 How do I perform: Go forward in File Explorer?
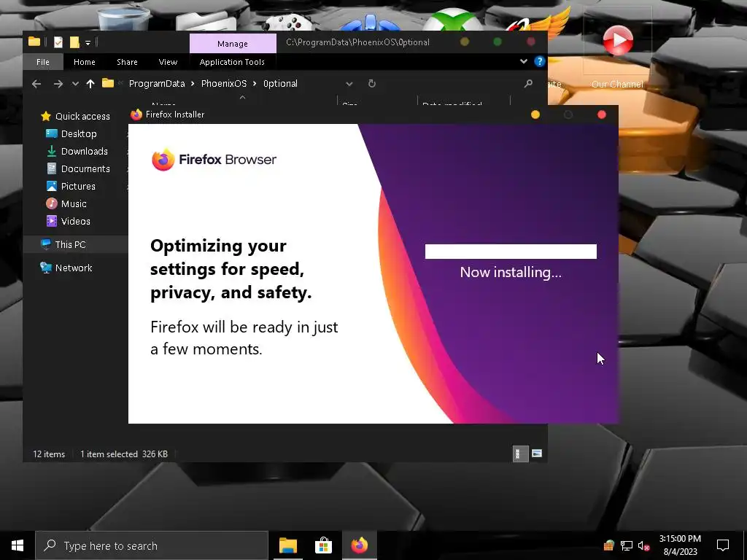click(58, 84)
